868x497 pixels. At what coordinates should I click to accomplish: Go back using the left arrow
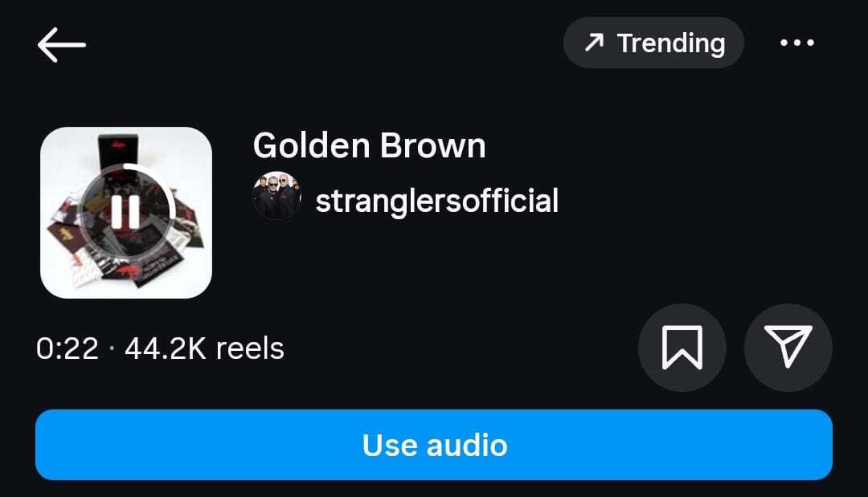[x=61, y=45]
